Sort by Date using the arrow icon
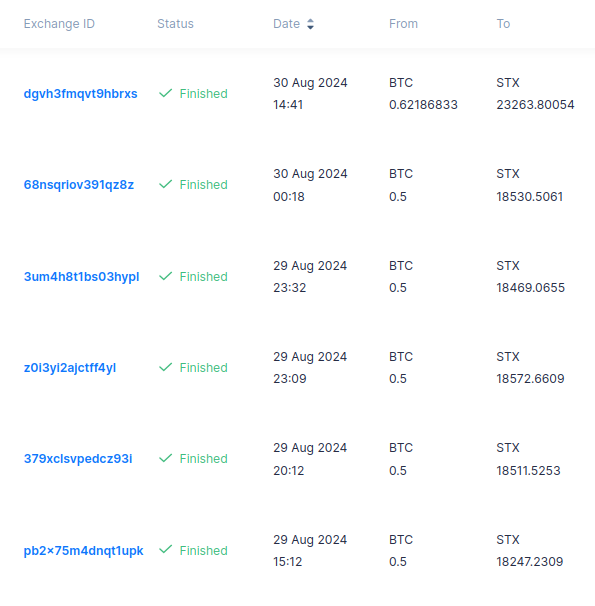The width and height of the screenshot is (595, 606). point(310,24)
